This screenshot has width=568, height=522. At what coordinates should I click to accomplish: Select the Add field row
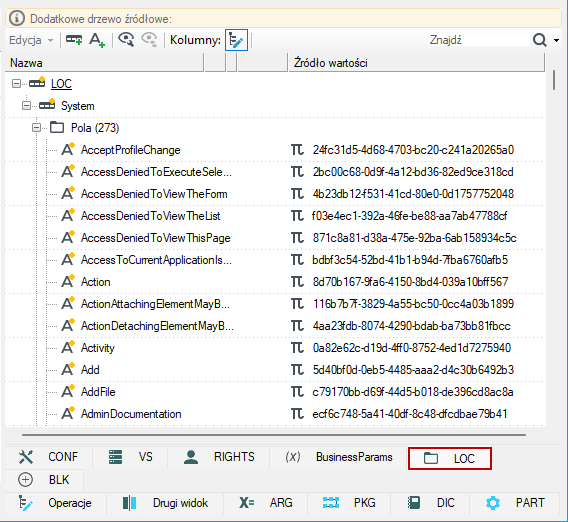pos(90,370)
